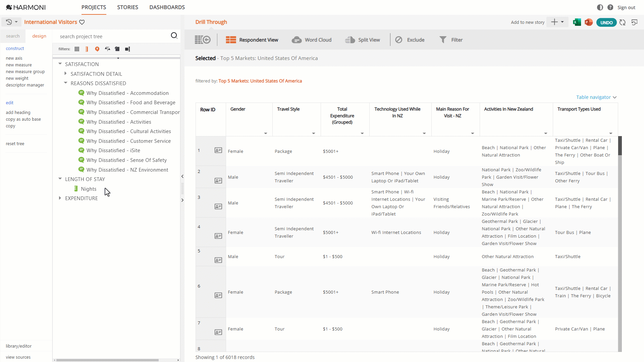Select Why Dissatisfied - iSite tree item
Image resolution: width=644 pixels, height=362 pixels.
[113, 150]
